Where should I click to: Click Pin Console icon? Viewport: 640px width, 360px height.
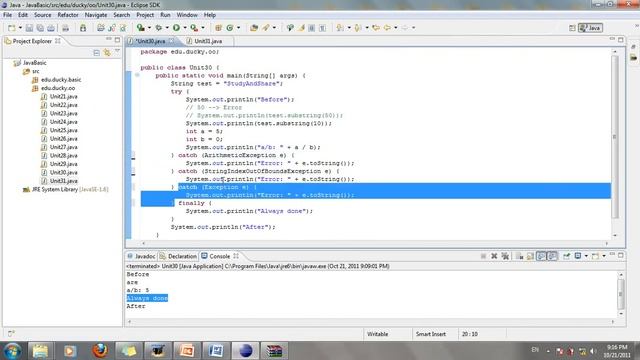coord(567,256)
